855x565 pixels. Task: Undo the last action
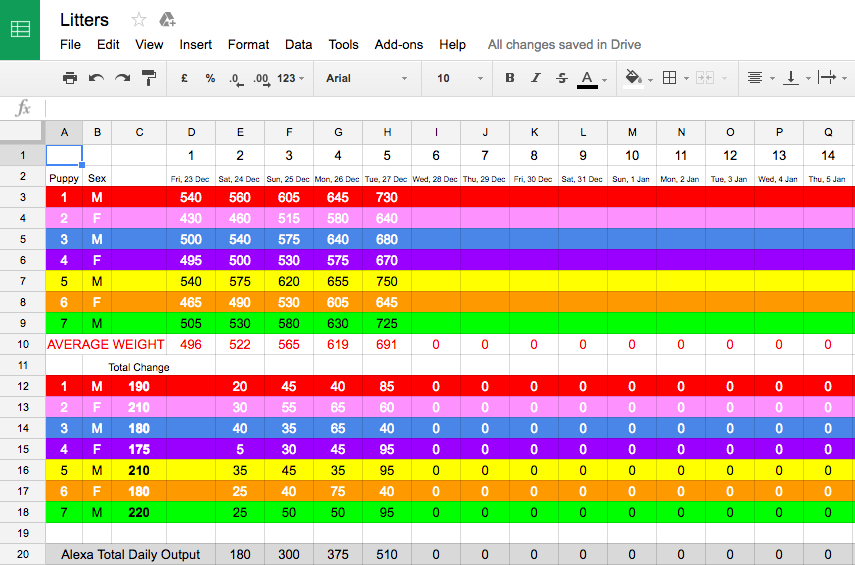[96, 78]
